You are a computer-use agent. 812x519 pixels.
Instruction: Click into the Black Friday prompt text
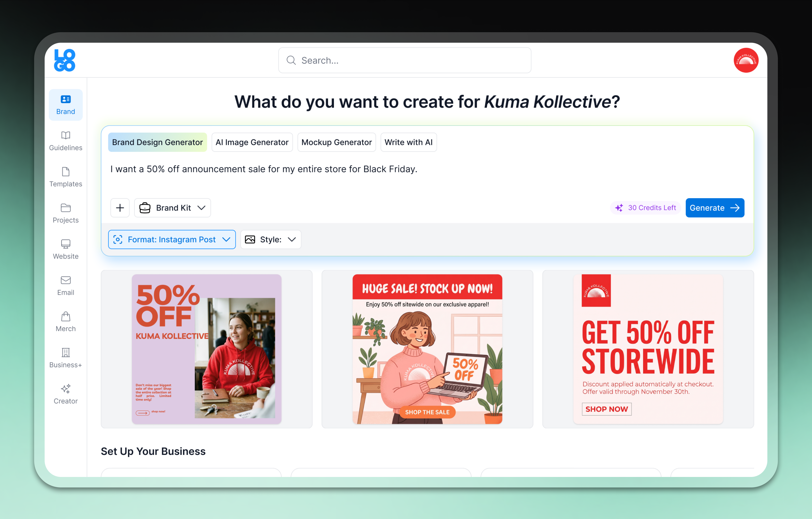pos(264,169)
